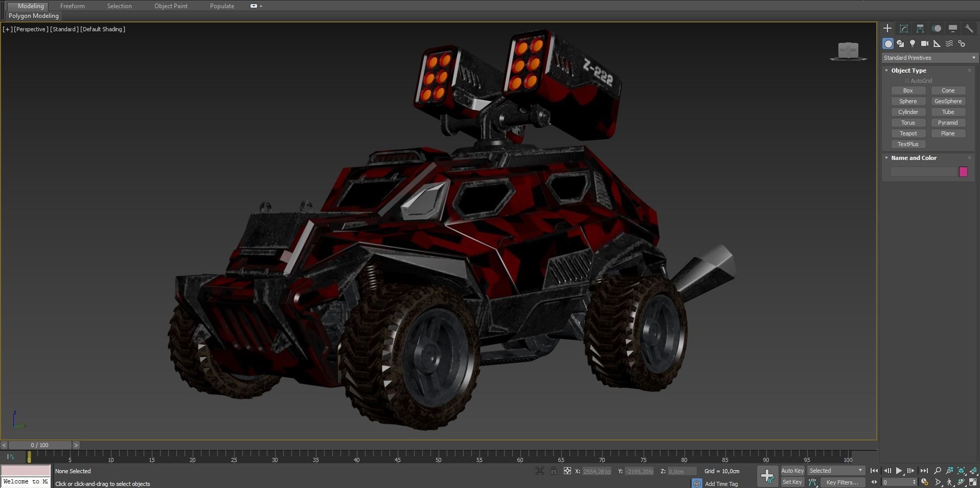Open the Selected key filter dropdown
The image size is (980, 488).
pyautogui.click(x=836, y=471)
